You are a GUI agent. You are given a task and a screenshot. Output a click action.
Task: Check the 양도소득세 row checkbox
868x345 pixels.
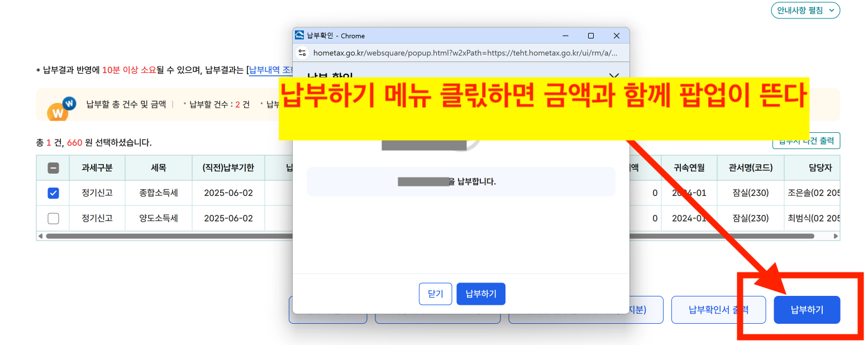(53, 218)
